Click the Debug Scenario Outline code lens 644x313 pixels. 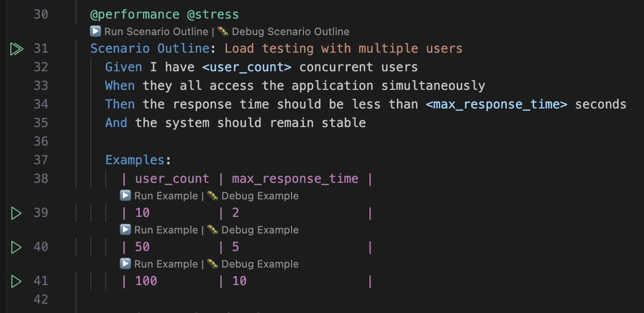[x=283, y=32]
